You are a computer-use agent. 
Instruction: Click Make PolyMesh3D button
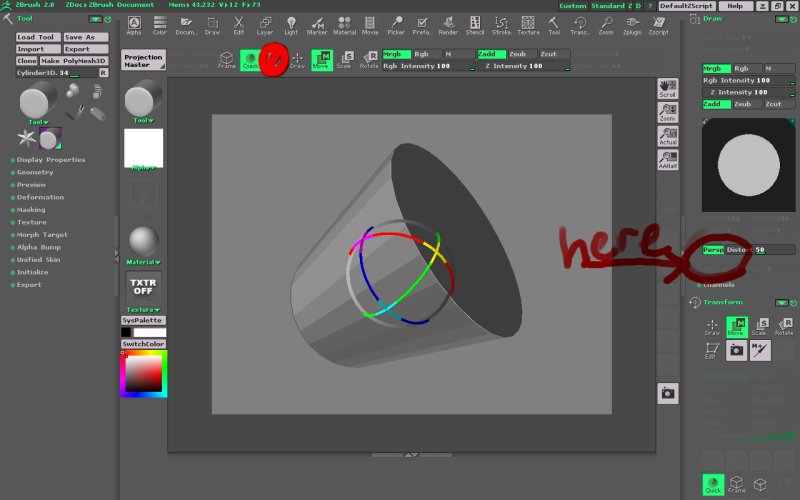point(73,61)
